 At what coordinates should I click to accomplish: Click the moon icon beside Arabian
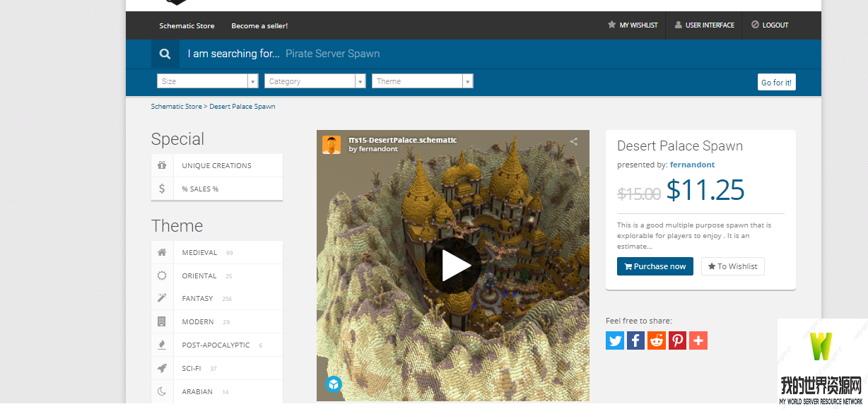(162, 391)
